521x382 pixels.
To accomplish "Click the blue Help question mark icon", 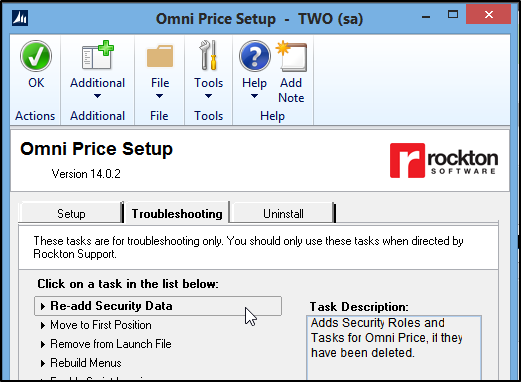I will click(255, 56).
